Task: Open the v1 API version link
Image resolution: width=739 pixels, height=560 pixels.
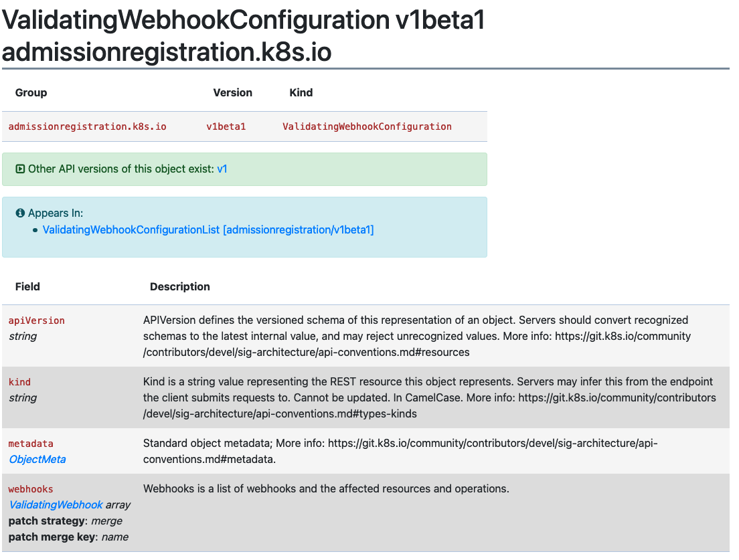Action: click(x=222, y=169)
